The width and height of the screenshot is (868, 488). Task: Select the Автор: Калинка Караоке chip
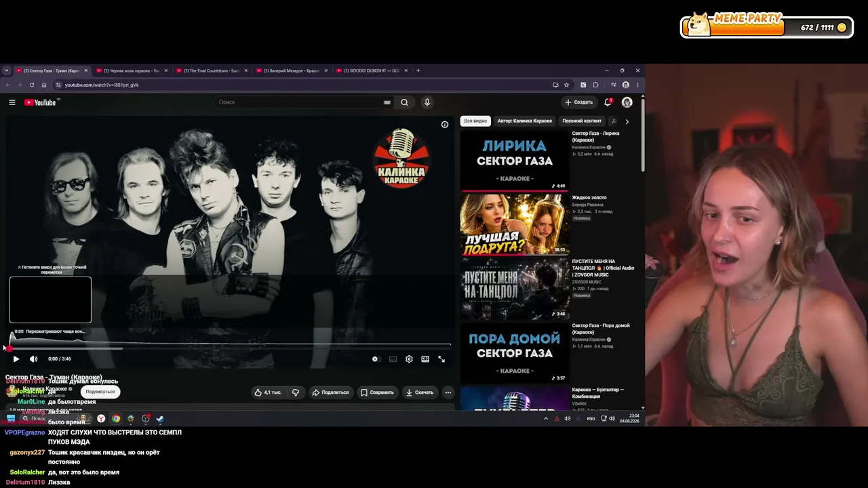pos(525,121)
